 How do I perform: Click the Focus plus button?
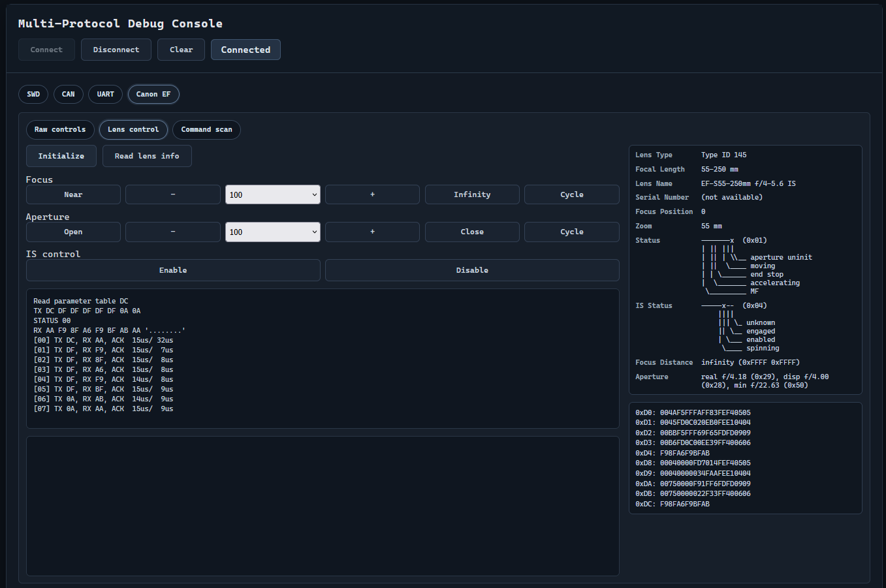(x=372, y=194)
